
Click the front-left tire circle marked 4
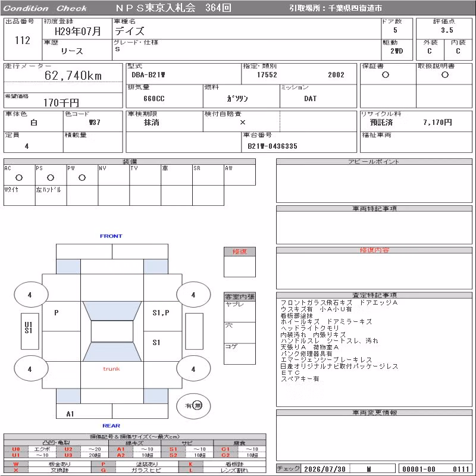(31, 295)
